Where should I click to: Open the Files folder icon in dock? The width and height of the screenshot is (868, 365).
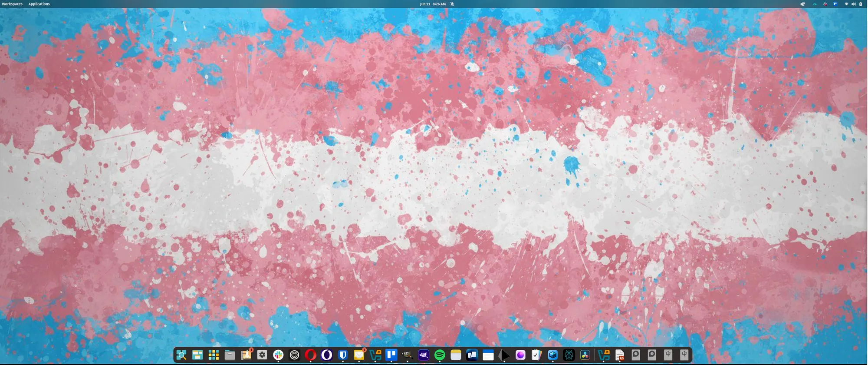tap(230, 355)
